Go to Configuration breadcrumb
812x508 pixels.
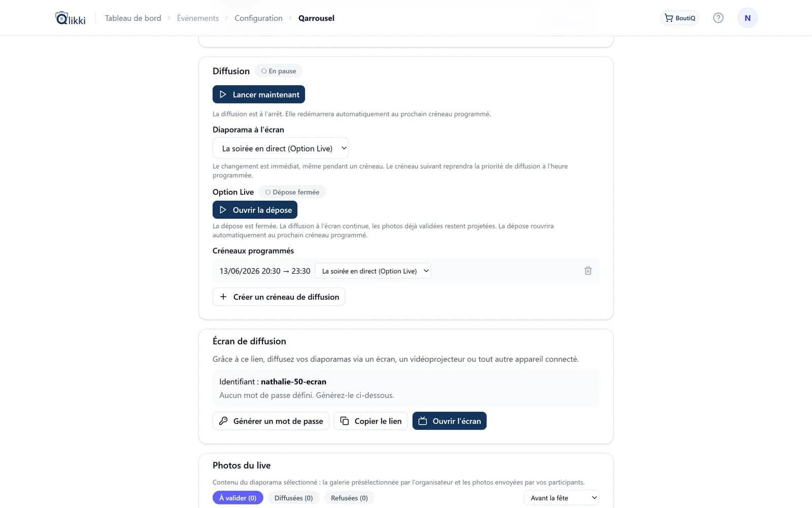[x=258, y=18]
